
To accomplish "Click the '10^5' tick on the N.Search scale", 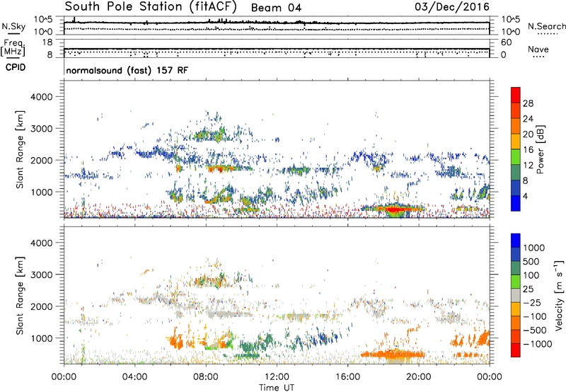I will click(511, 19).
